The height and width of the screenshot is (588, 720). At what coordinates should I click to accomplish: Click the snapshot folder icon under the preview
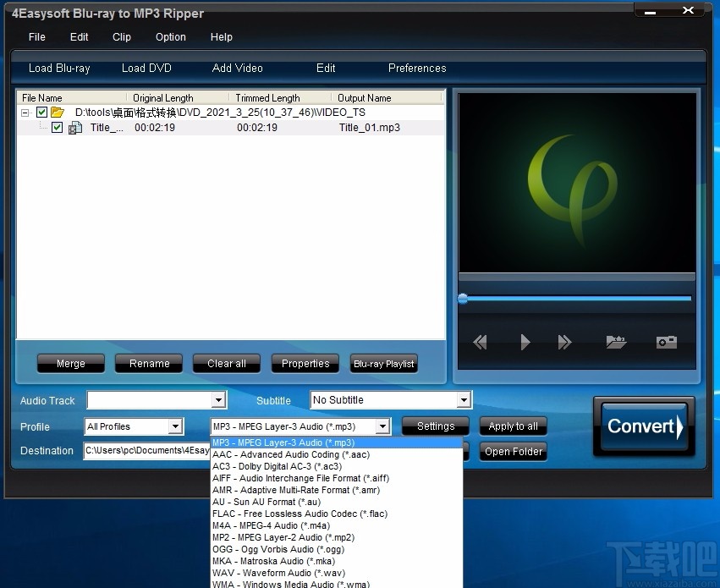point(616,342)
